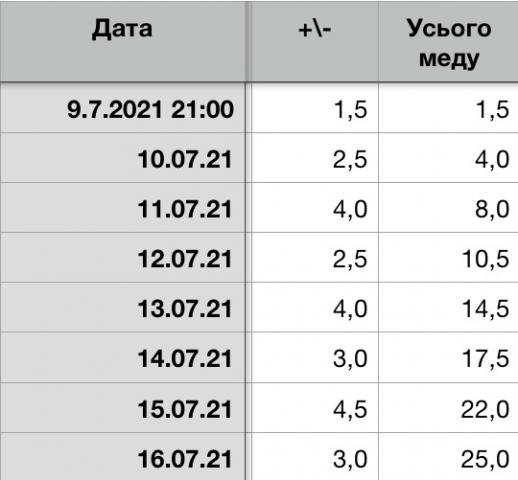
Task: Select the 10.07.21 row header cell
Action: [122, 158]
